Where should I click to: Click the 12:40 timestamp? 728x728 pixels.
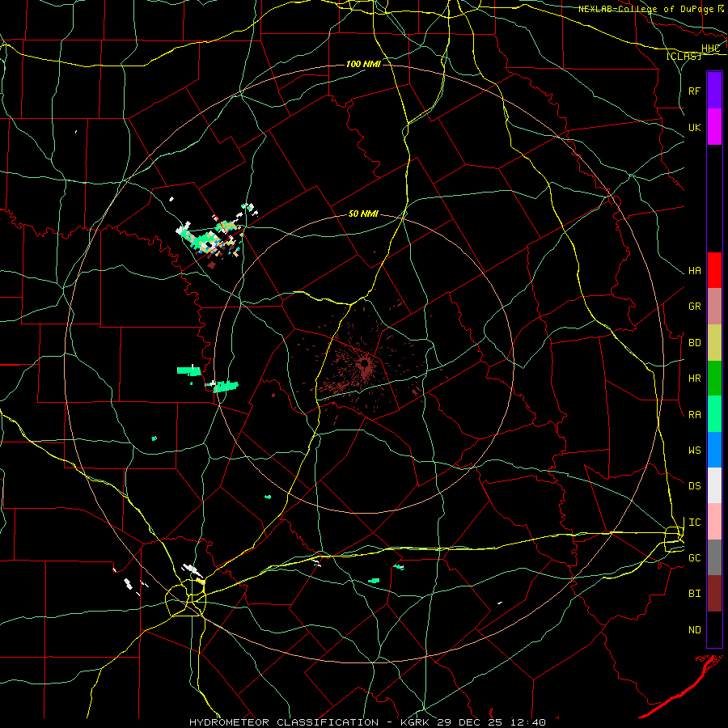pyautogui.click(x=527, y=722)
